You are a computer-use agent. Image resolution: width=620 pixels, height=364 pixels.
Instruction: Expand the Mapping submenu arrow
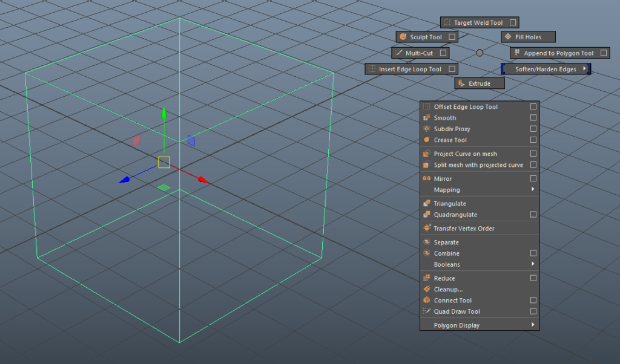533,189
